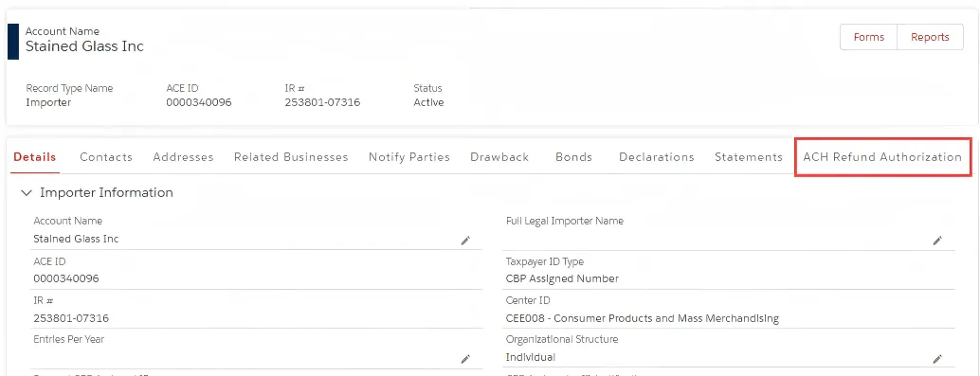Open the ACH Refund Authorization tab
Image resolution: width=980 pixels, height=376 pixels.
[882, 157]
